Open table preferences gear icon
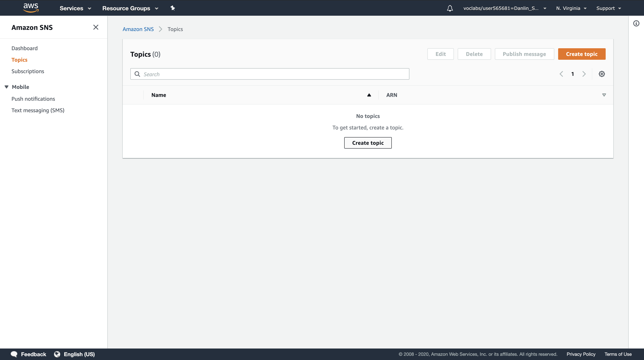Viewport: 644px width, 360px height. click(x=601, y=74)
